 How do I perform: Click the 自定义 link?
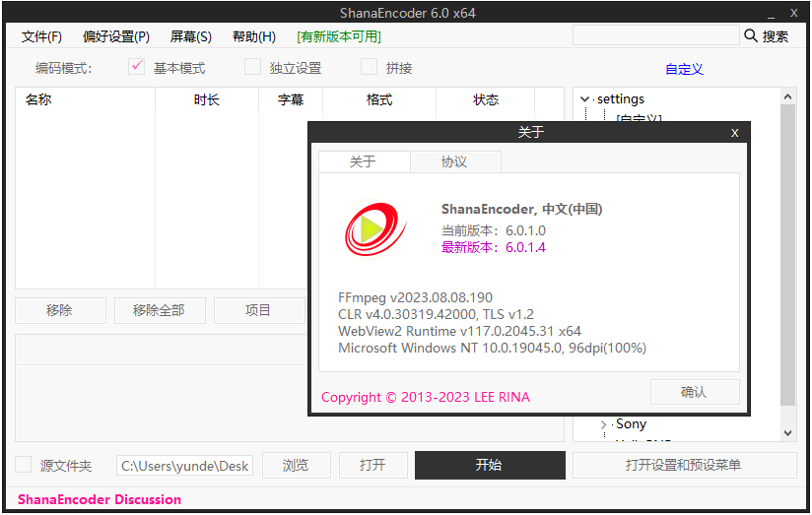[684, 69]
